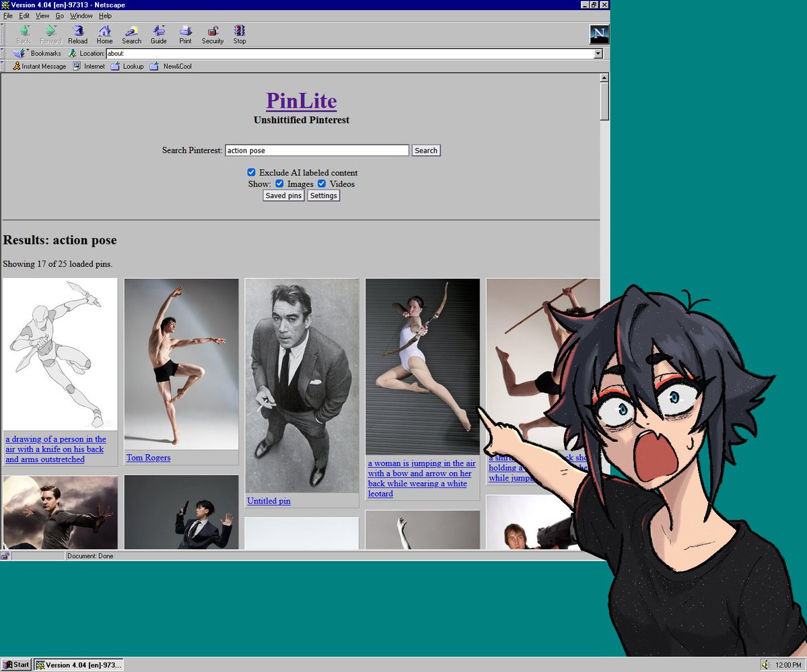Open the Security toolbar icon
Screen dimensions: 807x672
tap(213, 34)
